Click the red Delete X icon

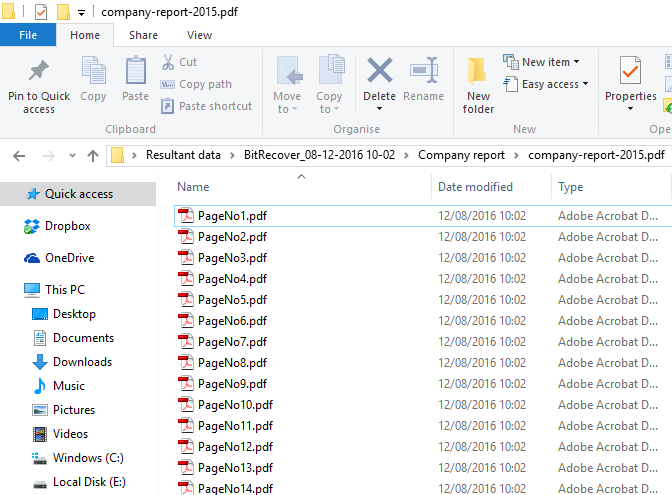point(379,71)
